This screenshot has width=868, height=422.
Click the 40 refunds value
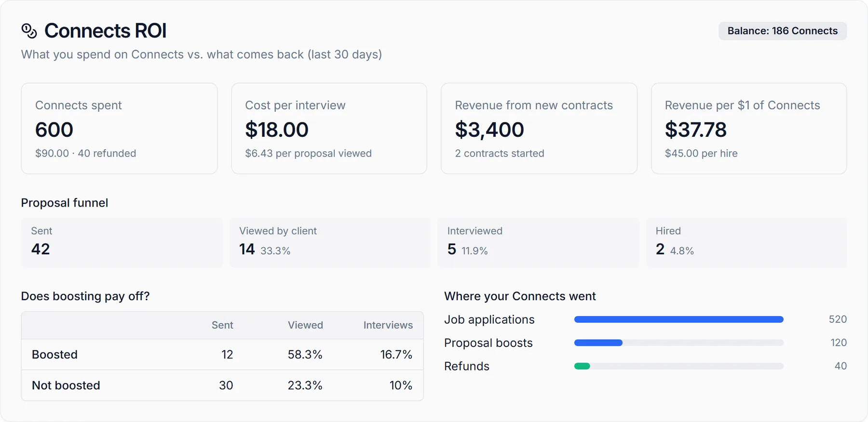click(x=841, y=366)
